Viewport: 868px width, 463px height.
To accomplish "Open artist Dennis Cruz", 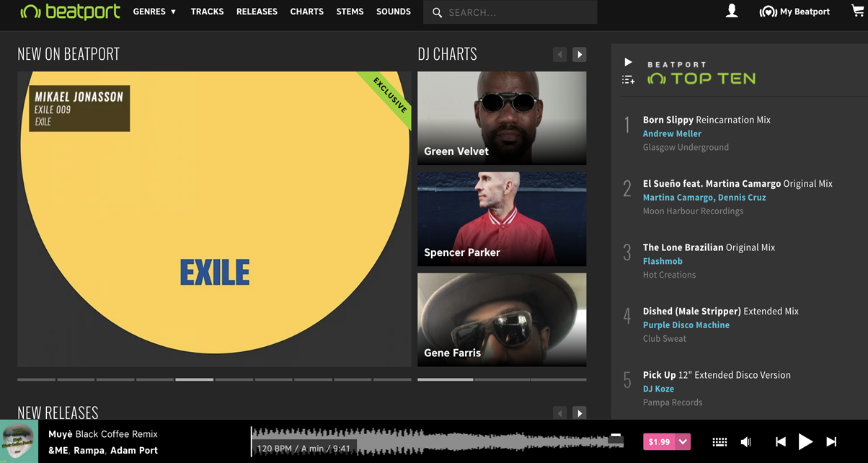I will tap(742, 198).
